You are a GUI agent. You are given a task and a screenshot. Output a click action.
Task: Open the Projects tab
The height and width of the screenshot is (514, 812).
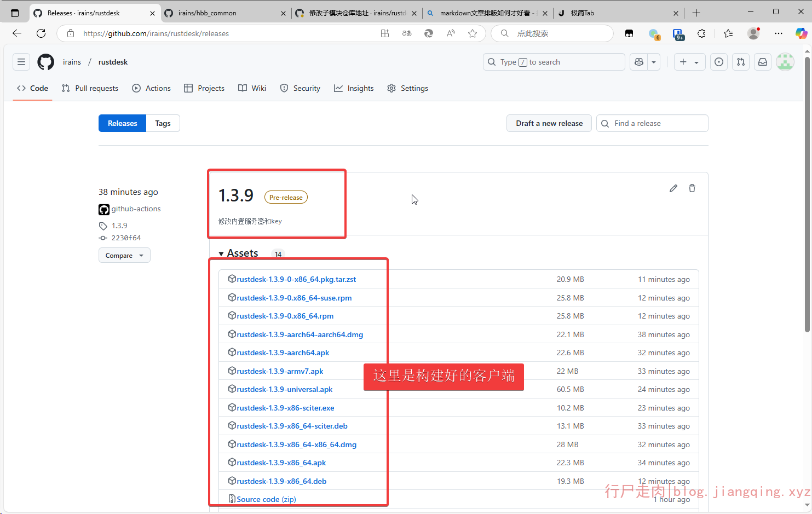(204, 88)
